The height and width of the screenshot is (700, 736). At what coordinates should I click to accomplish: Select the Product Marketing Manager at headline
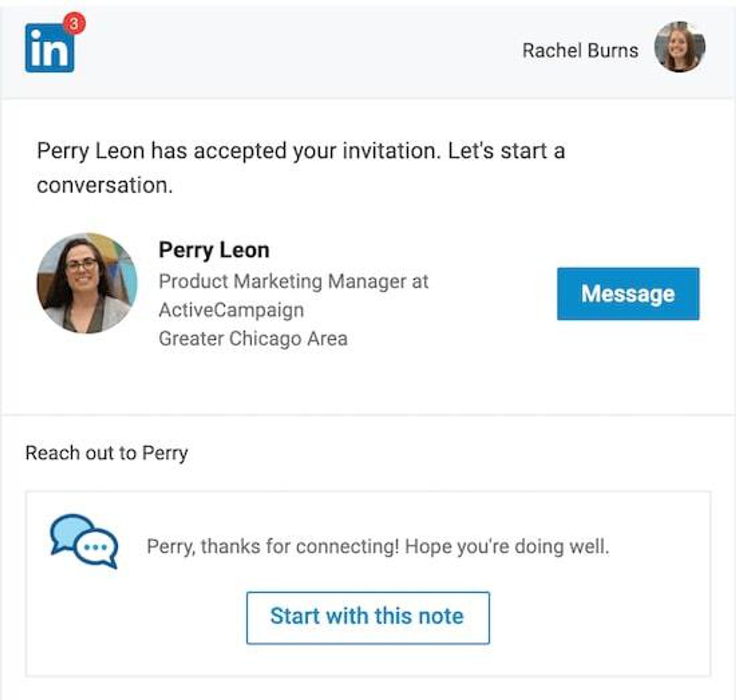[293, 281]
